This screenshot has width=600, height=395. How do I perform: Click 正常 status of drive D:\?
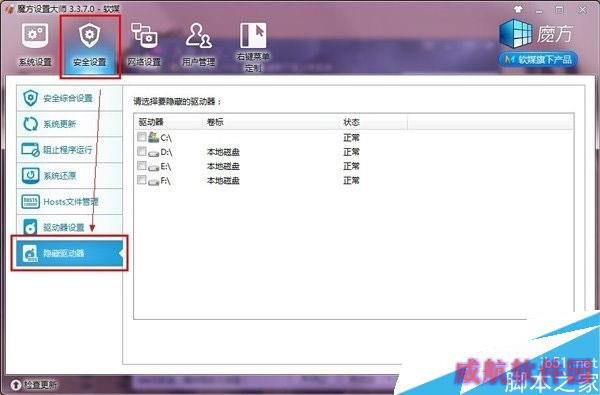click(x=351, y=152)
